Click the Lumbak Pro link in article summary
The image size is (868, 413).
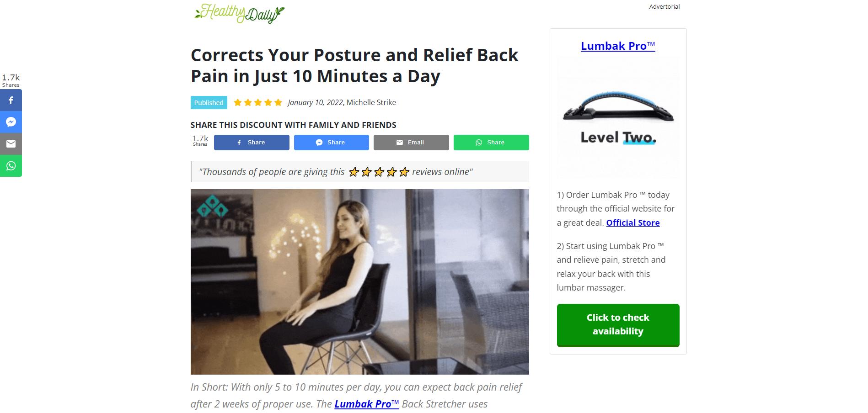[367, 404]
